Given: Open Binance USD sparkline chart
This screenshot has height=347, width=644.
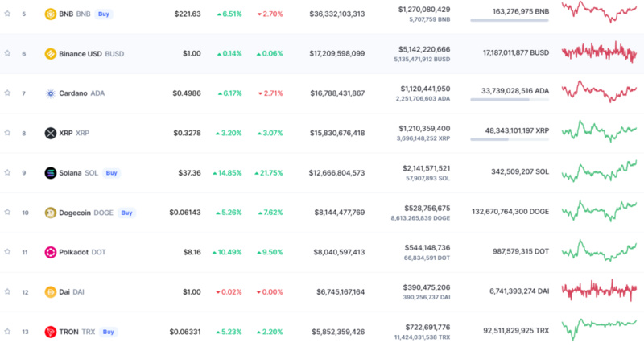Looking at the screenshot, I should pyautogui.click(x=599, y=52).
